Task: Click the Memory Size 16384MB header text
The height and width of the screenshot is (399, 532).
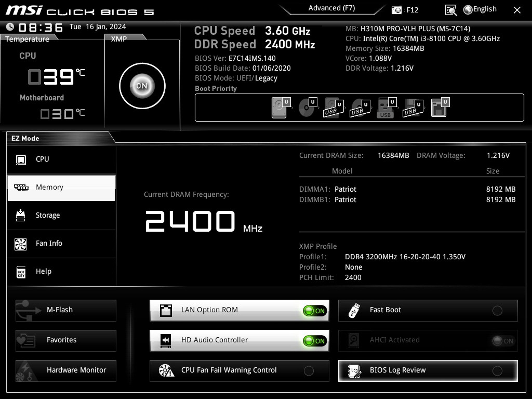Action: [x=385, y=48]
